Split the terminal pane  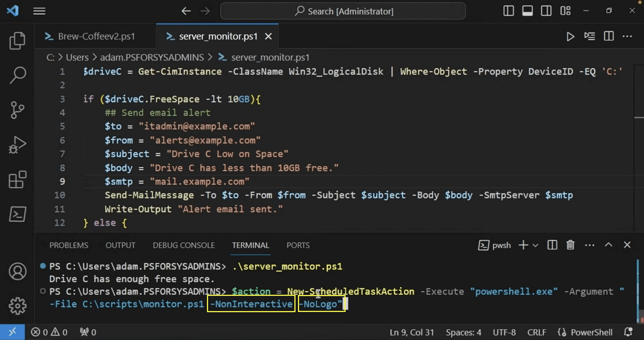552,245
